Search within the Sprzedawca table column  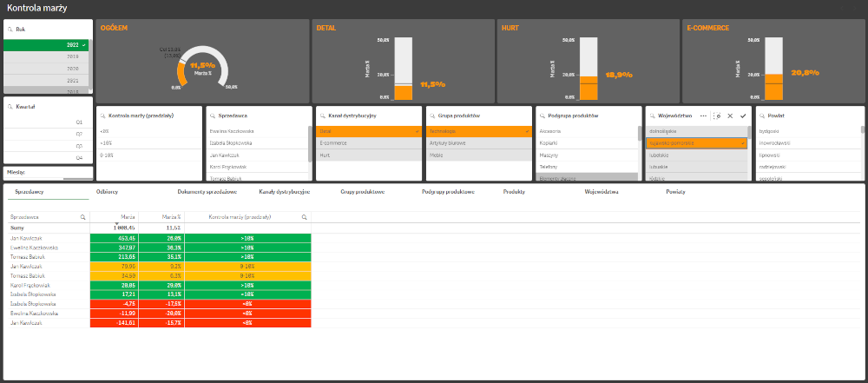tap(83, 217)
